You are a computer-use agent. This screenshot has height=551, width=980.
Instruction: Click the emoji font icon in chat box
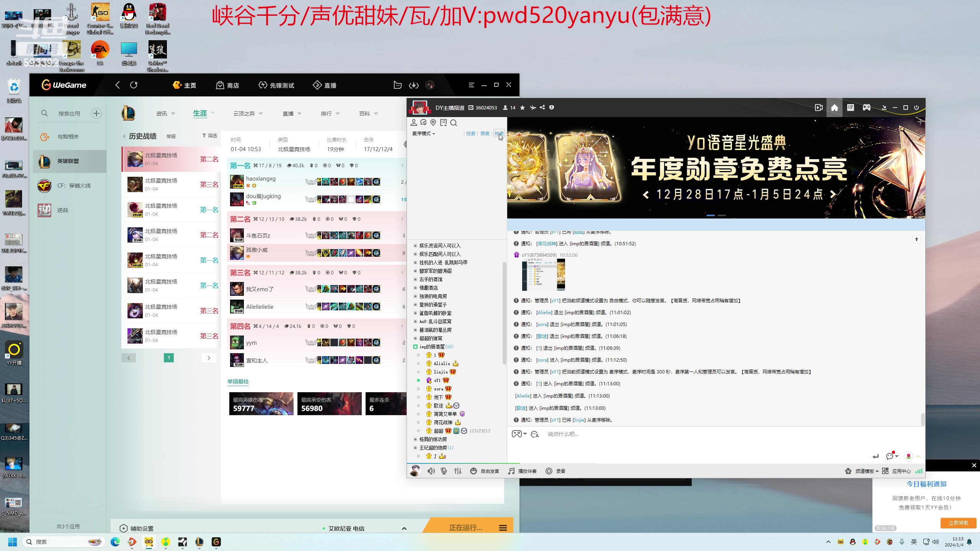point(535,434)
